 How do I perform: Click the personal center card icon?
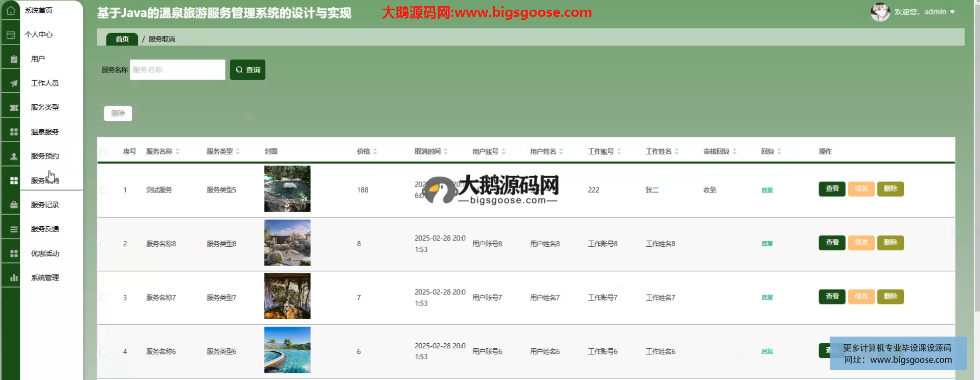(x=11, y=35)
